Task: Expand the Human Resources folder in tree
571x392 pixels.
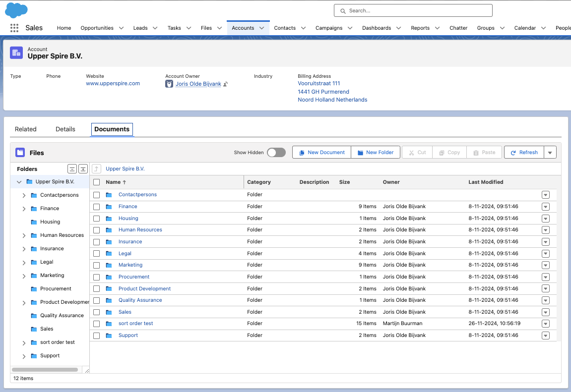Action: click(x=24, y=235)
